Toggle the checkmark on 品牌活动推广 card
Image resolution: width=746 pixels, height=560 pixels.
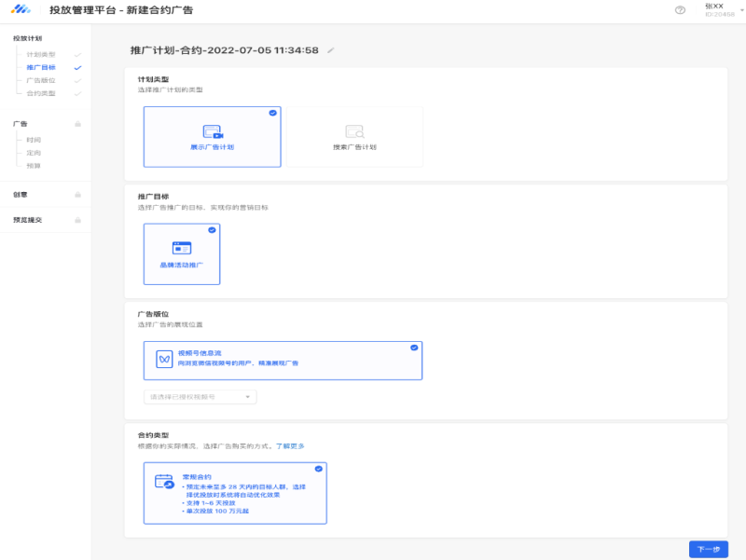pos(212,229)
